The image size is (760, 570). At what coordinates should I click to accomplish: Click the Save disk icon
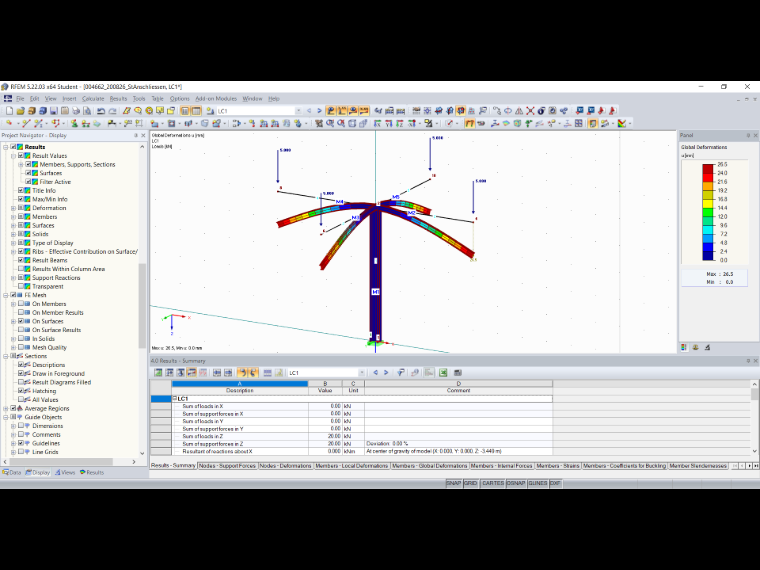coord(54,111)
